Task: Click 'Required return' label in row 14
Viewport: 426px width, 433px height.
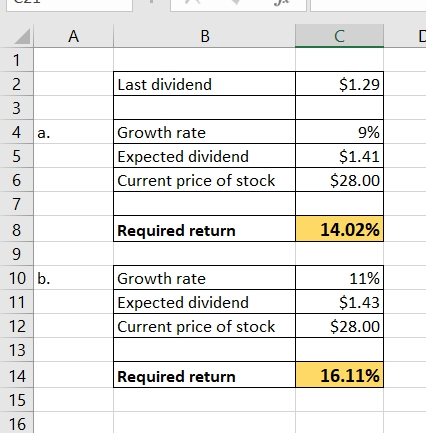Action: 204,375
